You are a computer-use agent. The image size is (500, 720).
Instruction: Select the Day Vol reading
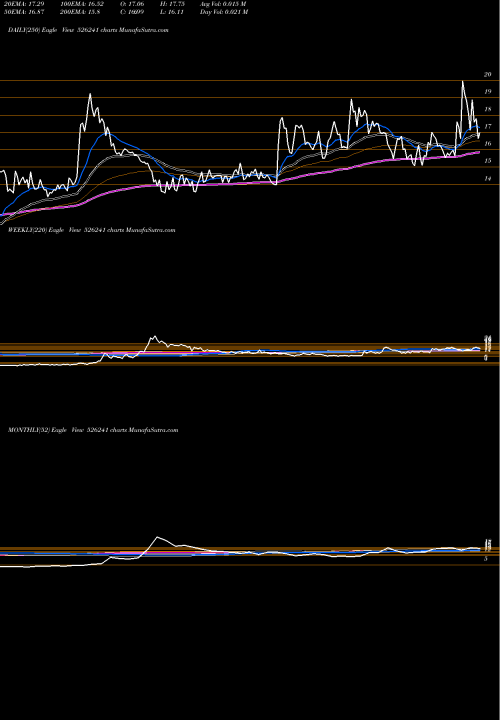tap(224, 12)
